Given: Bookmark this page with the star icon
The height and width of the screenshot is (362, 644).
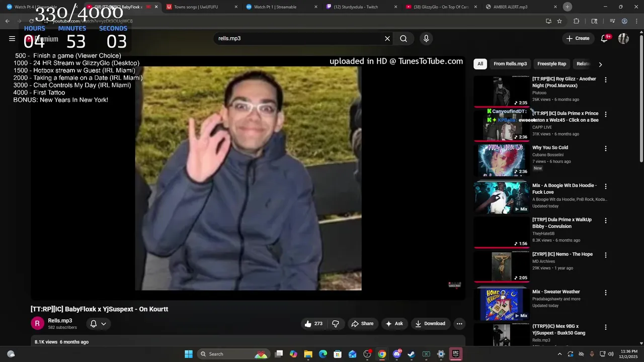Looking at the screenshot, I should click(559, 21).
